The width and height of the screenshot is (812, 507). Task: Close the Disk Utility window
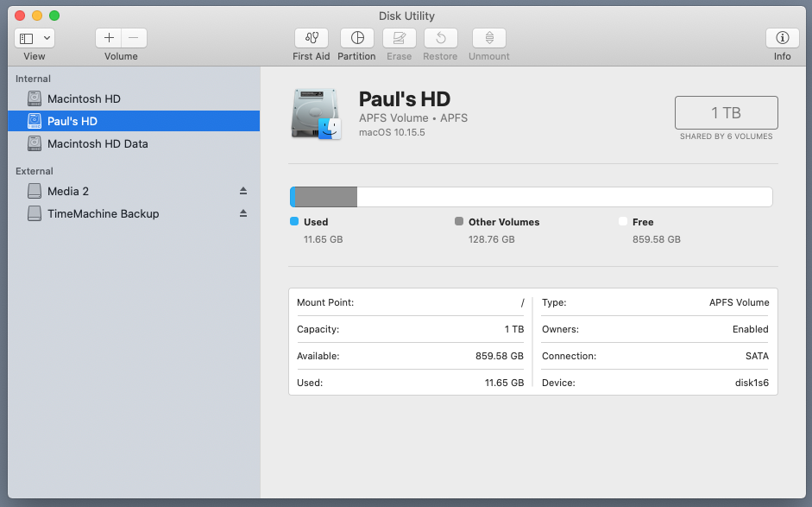pyautogui.click(x=20, y=16)
